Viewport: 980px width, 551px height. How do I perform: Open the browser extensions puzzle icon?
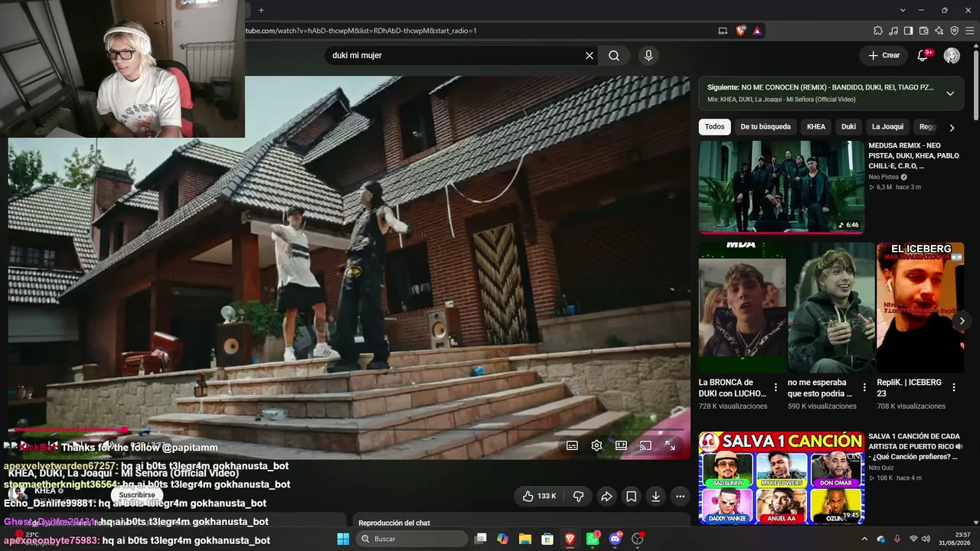point(877,31)
